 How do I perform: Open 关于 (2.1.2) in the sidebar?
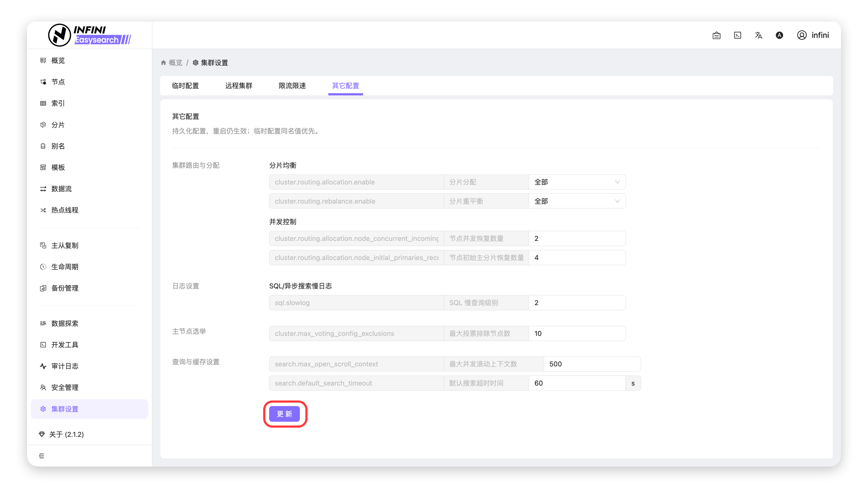66,434
